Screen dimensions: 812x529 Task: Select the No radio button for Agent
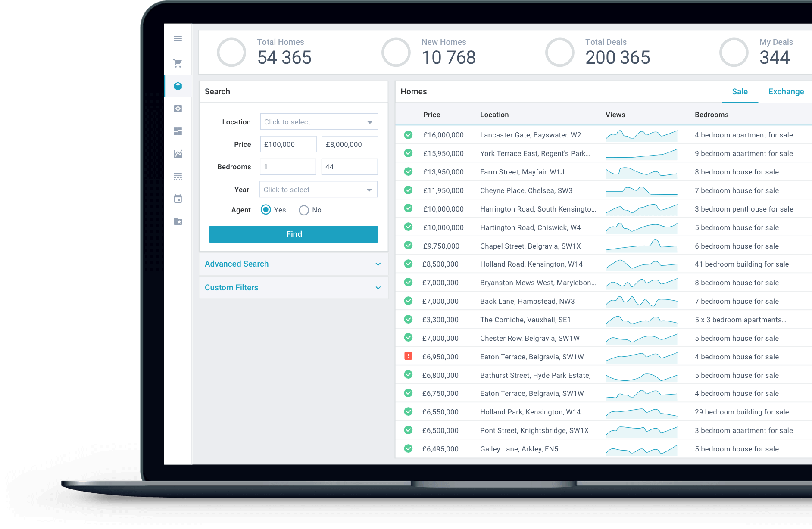tap(304, 210)
